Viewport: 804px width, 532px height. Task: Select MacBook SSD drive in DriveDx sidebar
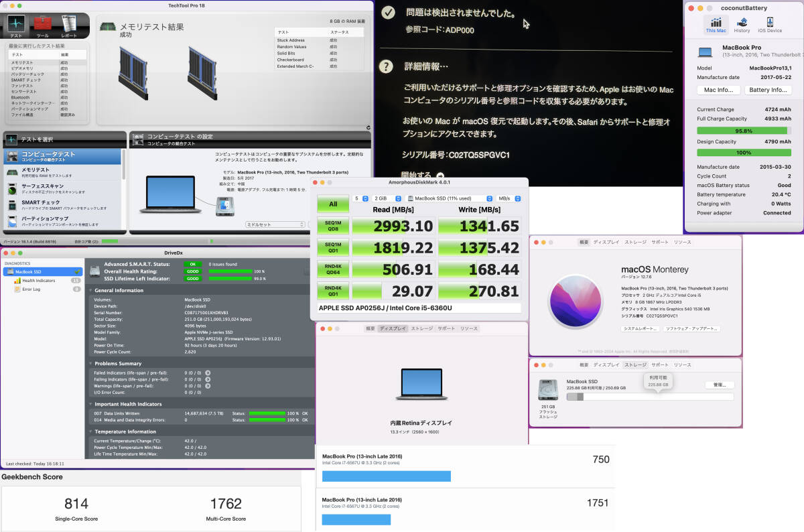point(42,272)
